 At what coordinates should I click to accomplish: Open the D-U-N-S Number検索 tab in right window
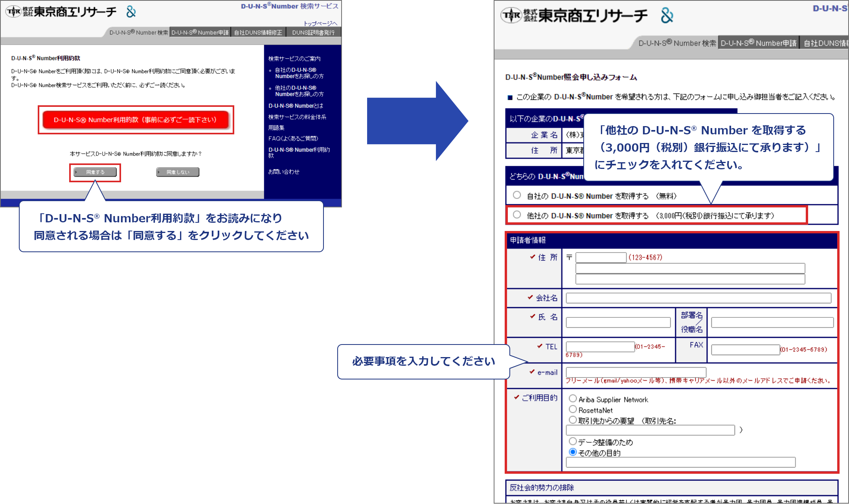[677, 43]
